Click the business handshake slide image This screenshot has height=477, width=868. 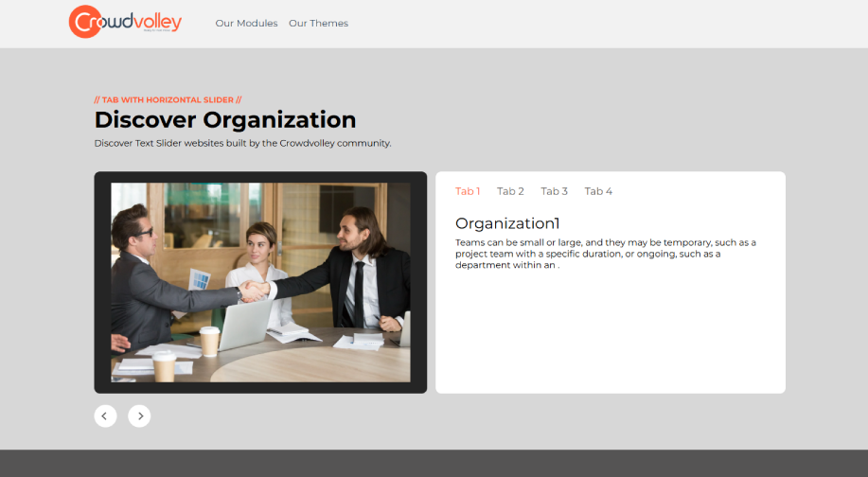coord(260,282)
